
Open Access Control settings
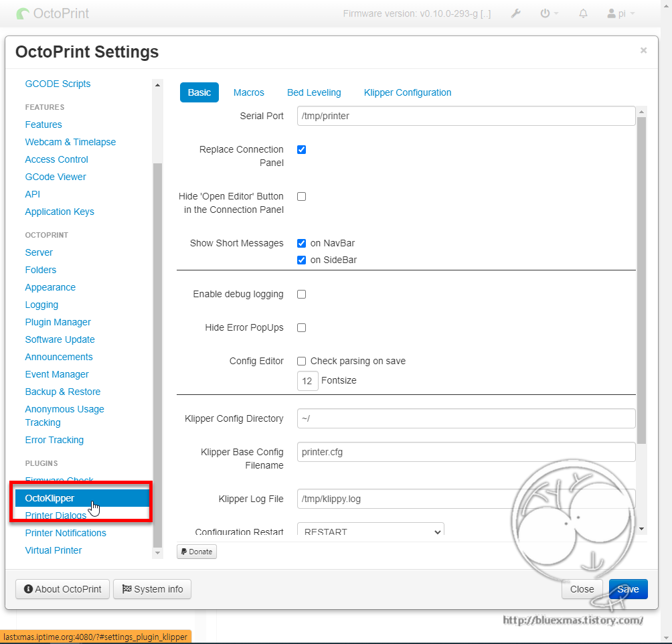(x=57, y=159)
